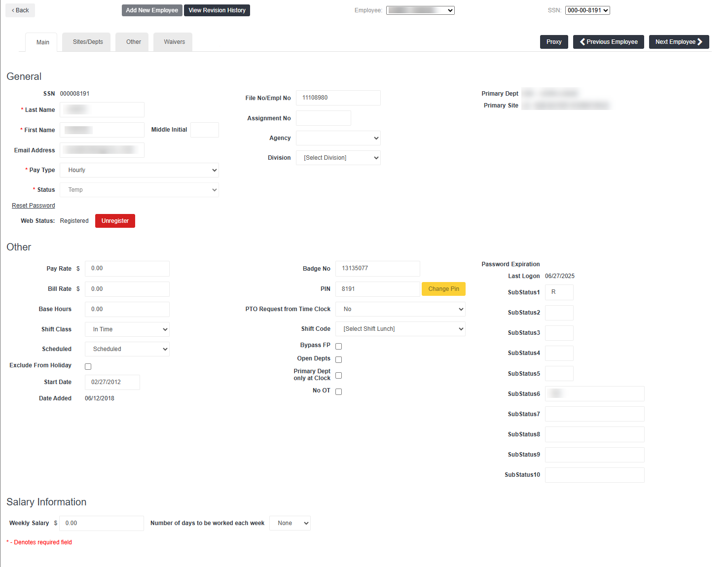Viewport: 728px width, 567px height.
Task: Open the Waivers tab
Action: tap(174, 42)
